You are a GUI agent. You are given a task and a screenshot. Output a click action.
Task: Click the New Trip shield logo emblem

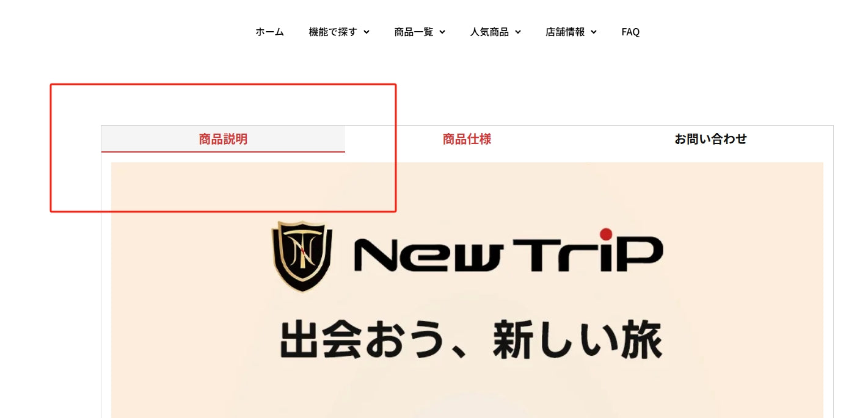pyautogui.click(x=302, y=256)
